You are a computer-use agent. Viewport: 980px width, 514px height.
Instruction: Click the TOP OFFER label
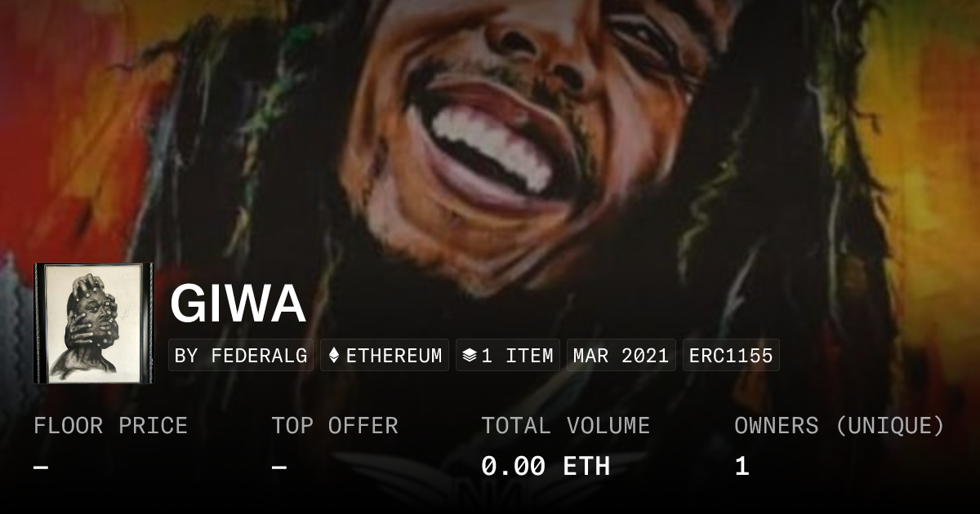[x=335, y=426]
